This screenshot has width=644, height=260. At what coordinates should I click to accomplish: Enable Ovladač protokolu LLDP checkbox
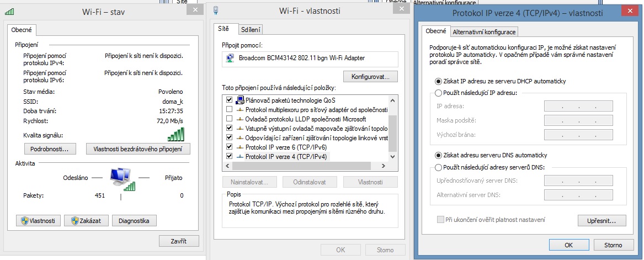(229, 119)
